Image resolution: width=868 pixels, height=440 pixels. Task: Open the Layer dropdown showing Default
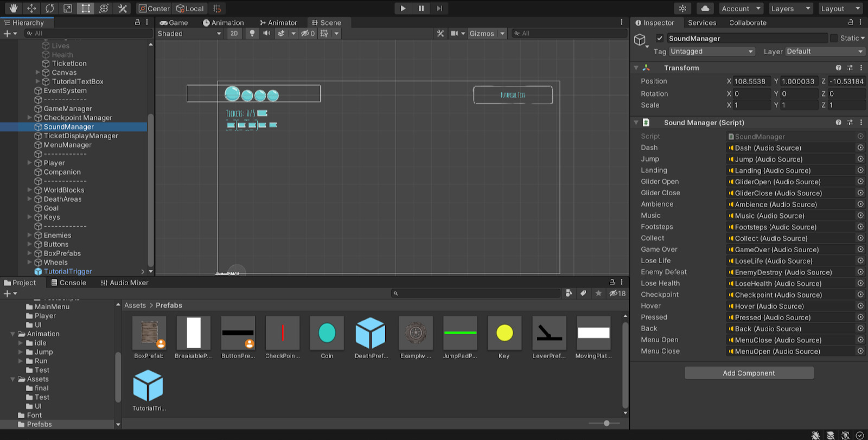pyautogui.click(x=825, y=52)
